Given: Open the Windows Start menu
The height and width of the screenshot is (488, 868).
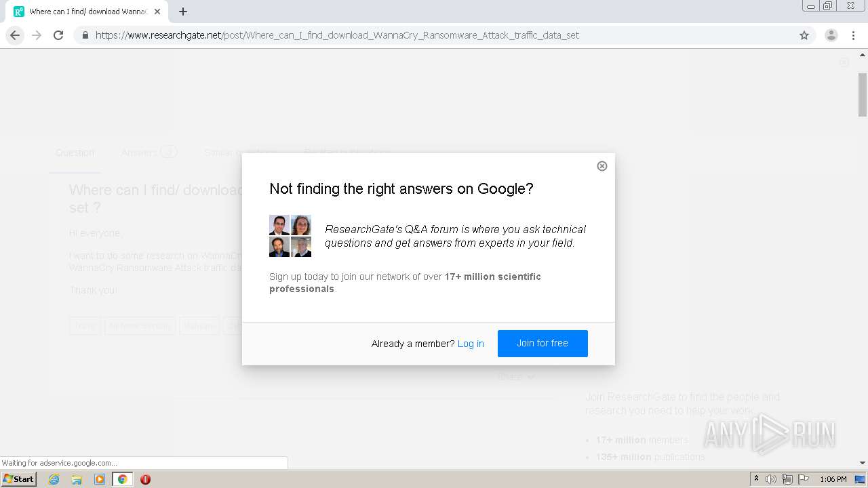Looking at the screenshot, I should point(19,479).
